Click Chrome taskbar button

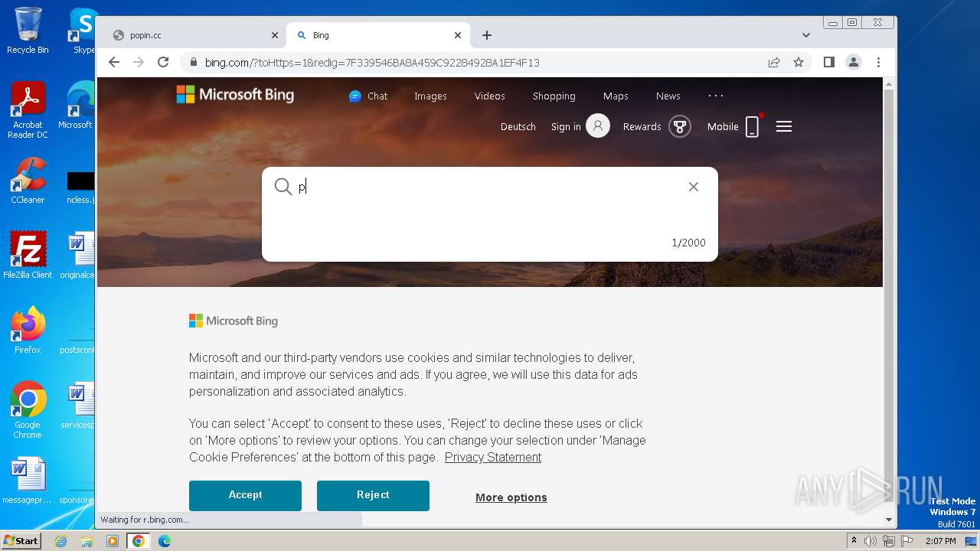tap(138, 541)
